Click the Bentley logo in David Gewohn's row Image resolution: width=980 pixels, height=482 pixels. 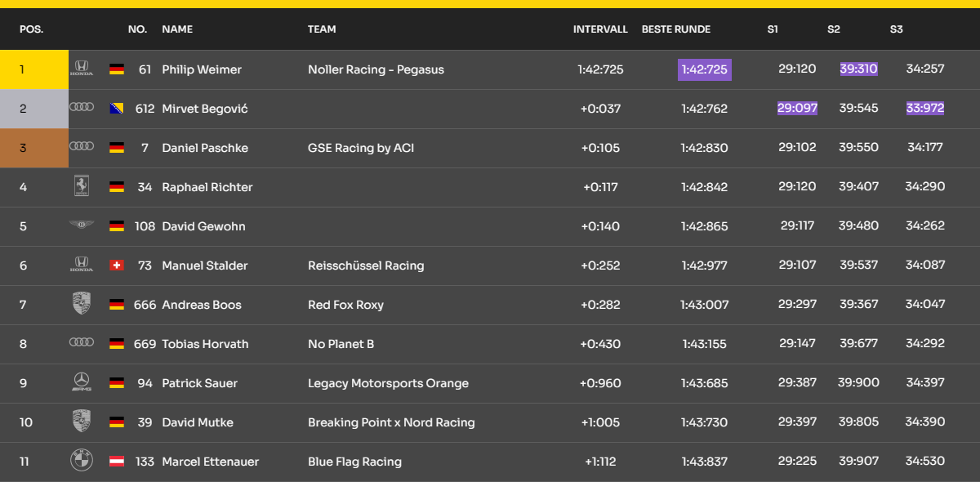point(81,225)
